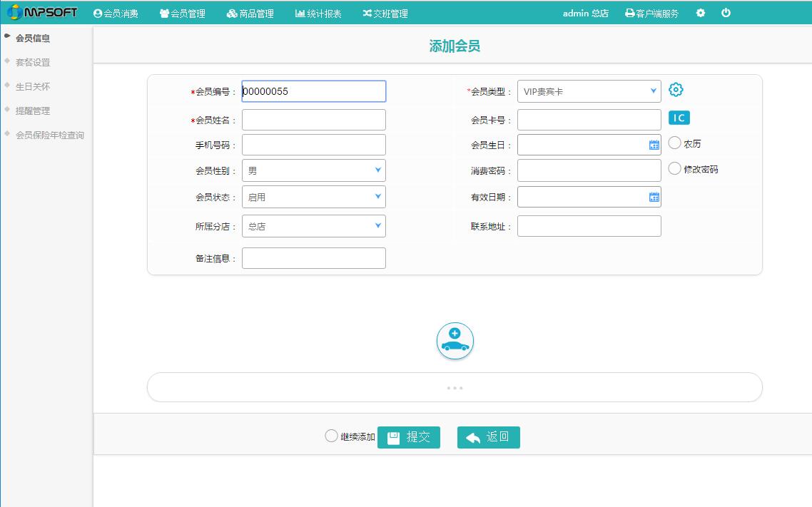Click the MPSOFT logo
This screenshot has width=812, height=507.
41,13
